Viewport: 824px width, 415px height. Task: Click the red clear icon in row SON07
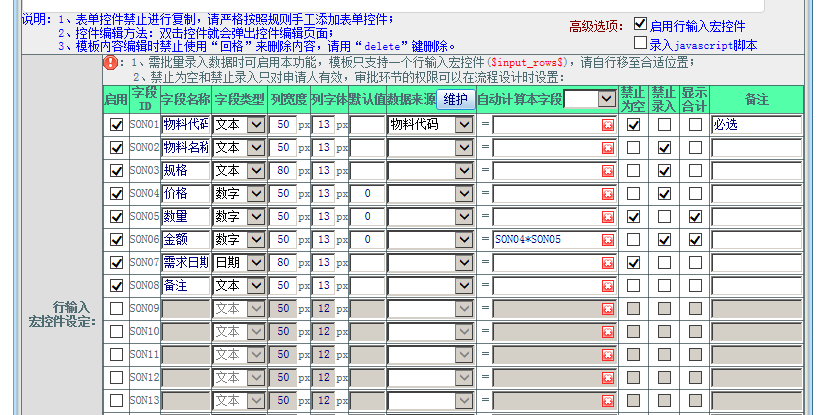point(608,263)
